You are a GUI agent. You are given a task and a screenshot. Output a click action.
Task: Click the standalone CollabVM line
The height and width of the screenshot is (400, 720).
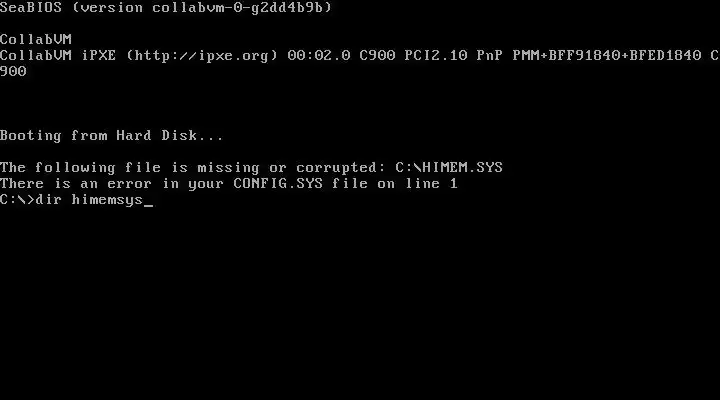point(36,39)
